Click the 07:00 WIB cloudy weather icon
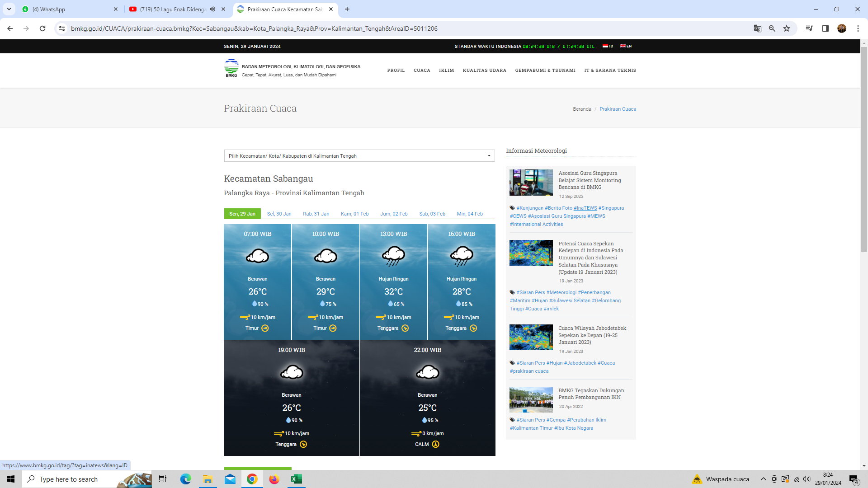The image size is (868, 488). point(258,256)
